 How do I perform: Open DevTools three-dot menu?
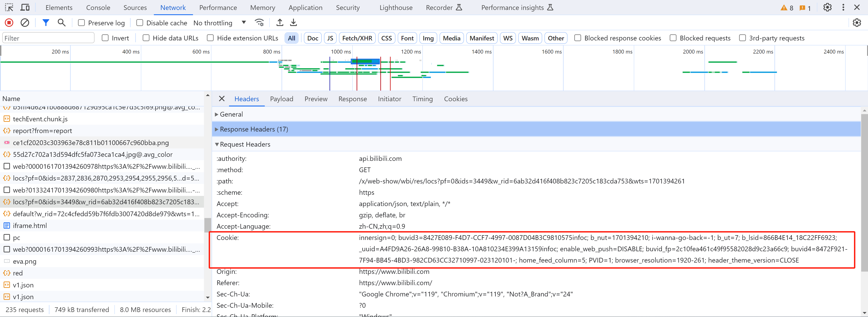tap(843, 7)
